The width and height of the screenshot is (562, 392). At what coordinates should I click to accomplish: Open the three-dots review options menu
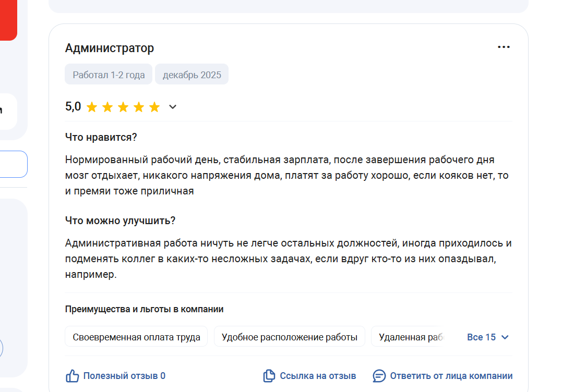tap(504, 47)
